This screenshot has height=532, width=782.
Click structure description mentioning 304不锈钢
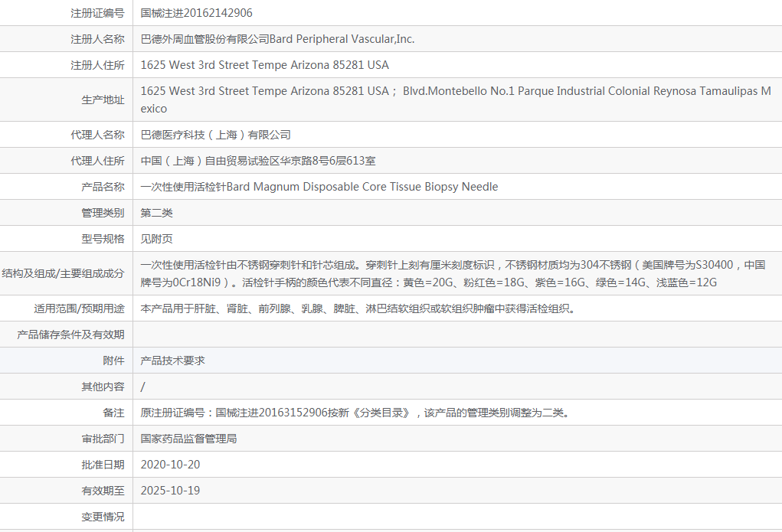coord(453,273)
